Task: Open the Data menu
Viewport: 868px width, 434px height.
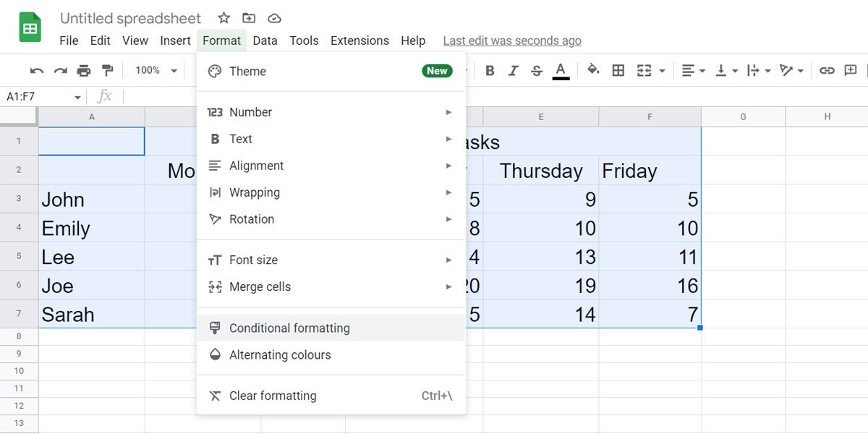Action: pos(265,41)
